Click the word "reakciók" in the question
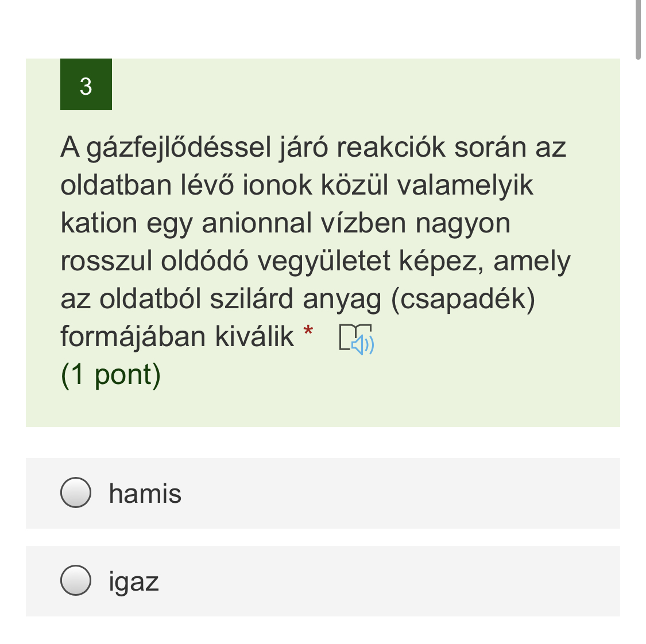The width and height of the screenshot is (646, 644). [x=391, y=148]
